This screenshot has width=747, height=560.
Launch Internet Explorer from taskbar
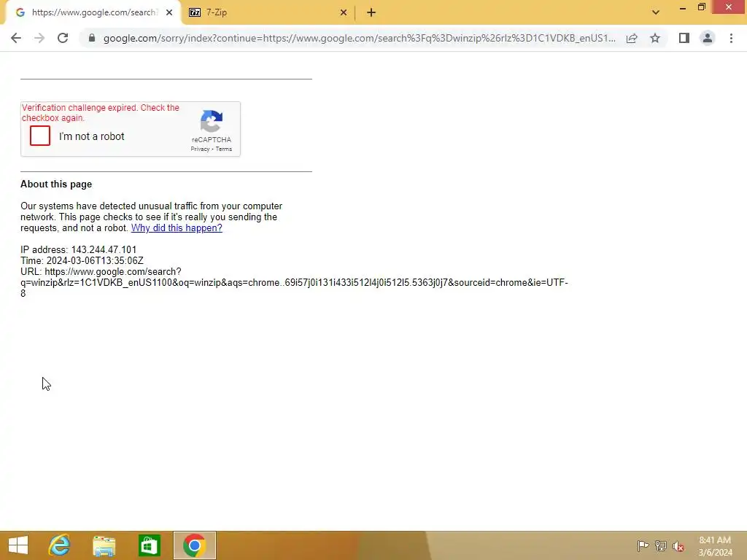(x=60, y=545)
